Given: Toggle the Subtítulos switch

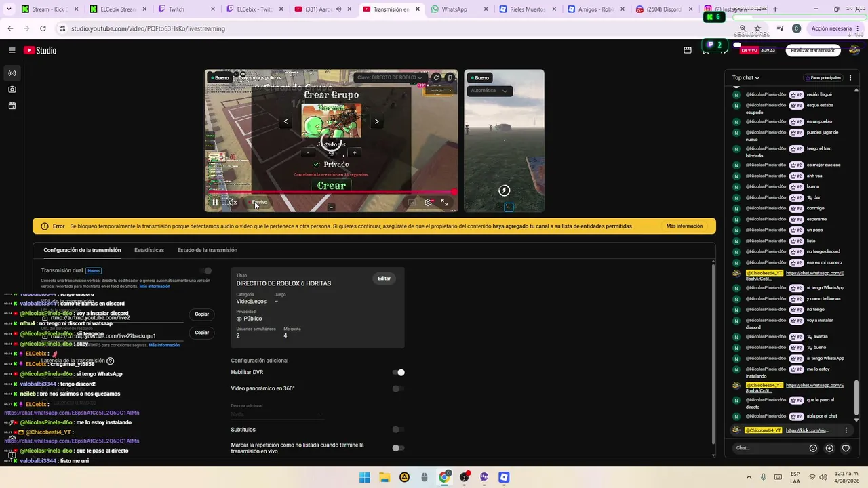Looking at the screenshot, I should tap(399, 430).
